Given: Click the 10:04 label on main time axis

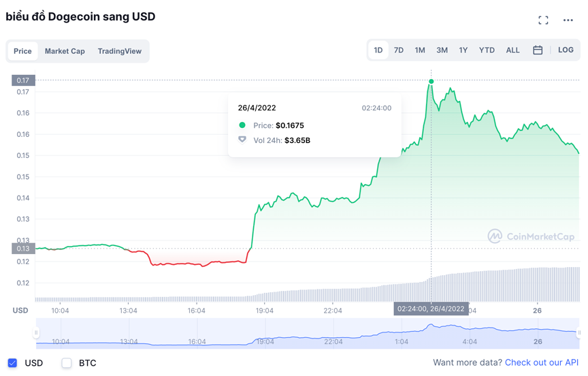Looking at the screenshot, I should pos(60,311).
